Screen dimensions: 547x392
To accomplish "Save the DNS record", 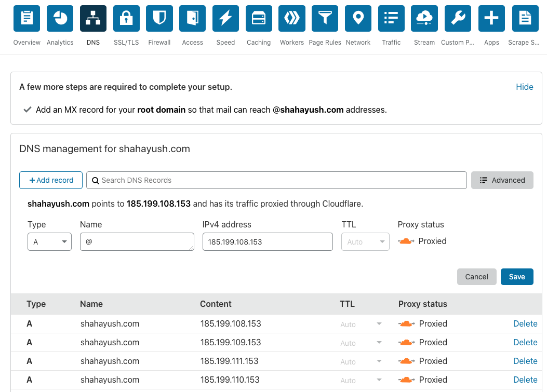I will click(x=517, y=277).
